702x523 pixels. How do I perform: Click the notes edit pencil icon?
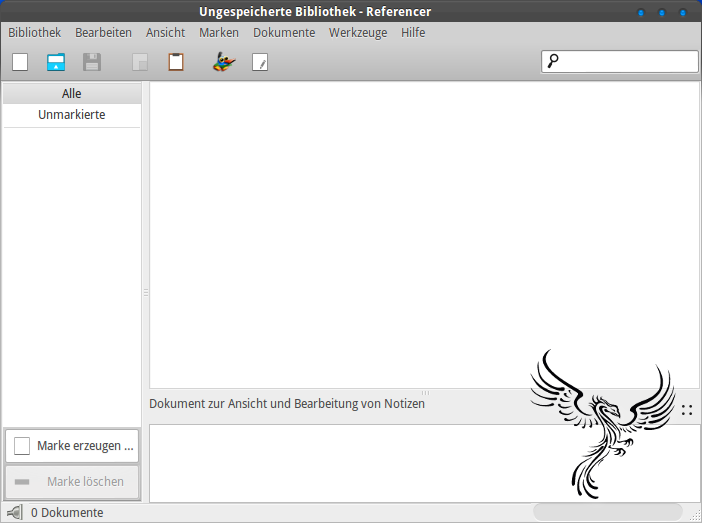point(260,62)
